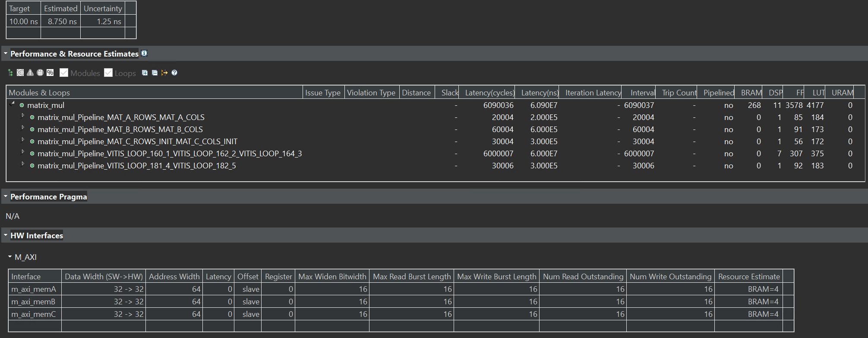Viewport: 868px width, 338px height.
Task: Click the m_axi_memA interface cell
Action: click(35, 289)
